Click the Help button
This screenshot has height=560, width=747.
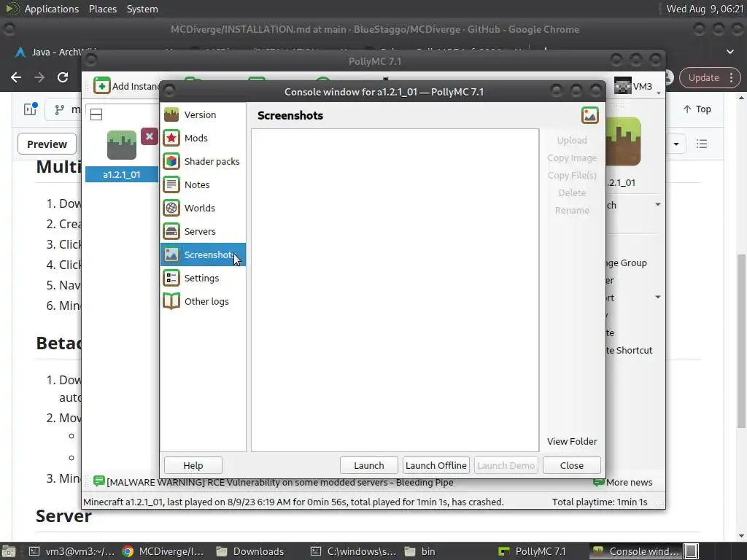(x=193, y=465)
